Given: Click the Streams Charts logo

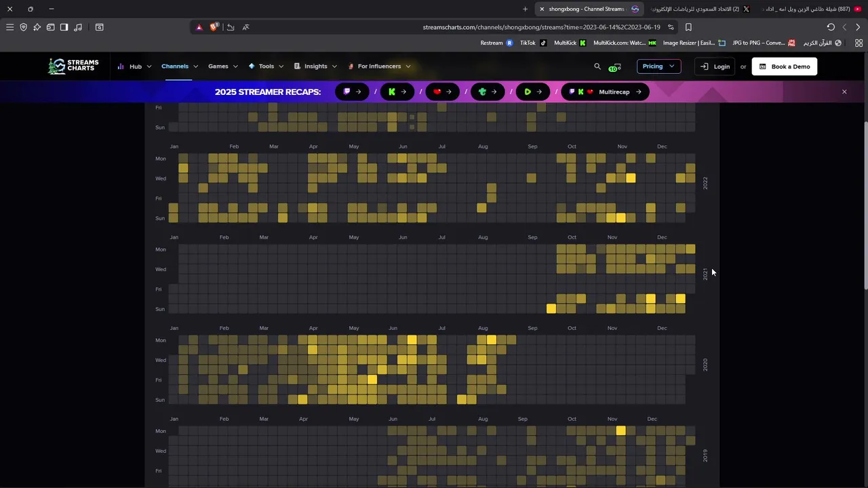Looking at the screenshot, I should (x=73, y=66).
